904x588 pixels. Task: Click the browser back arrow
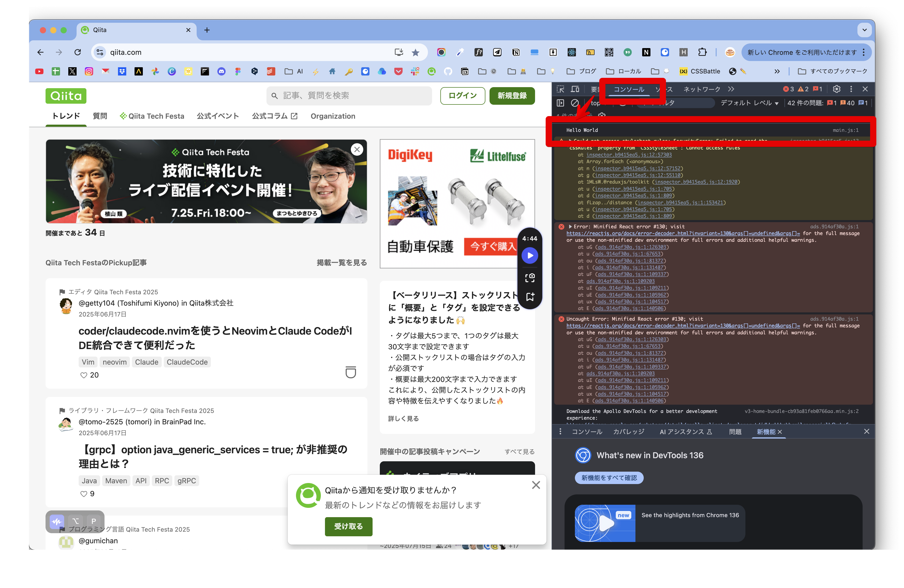[40, 52]
